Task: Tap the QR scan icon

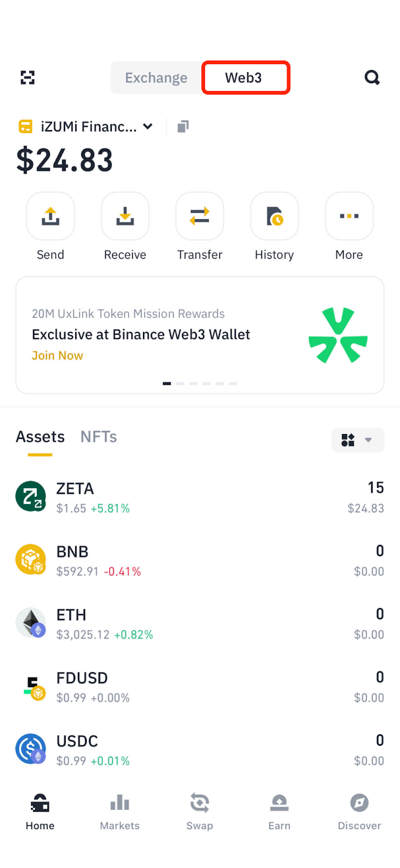Action: [x=28, y=78]
